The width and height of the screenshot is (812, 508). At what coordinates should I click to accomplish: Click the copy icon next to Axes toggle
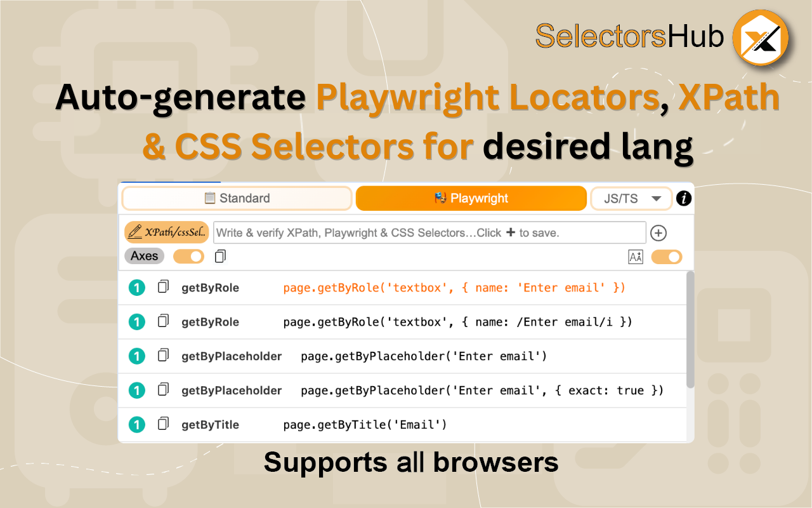(220, 257)
